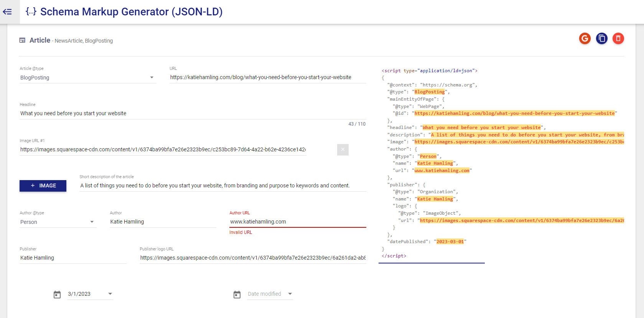Test markup with the Google button
The height and width of the screenshot is (318, 644).
[585, 38]
